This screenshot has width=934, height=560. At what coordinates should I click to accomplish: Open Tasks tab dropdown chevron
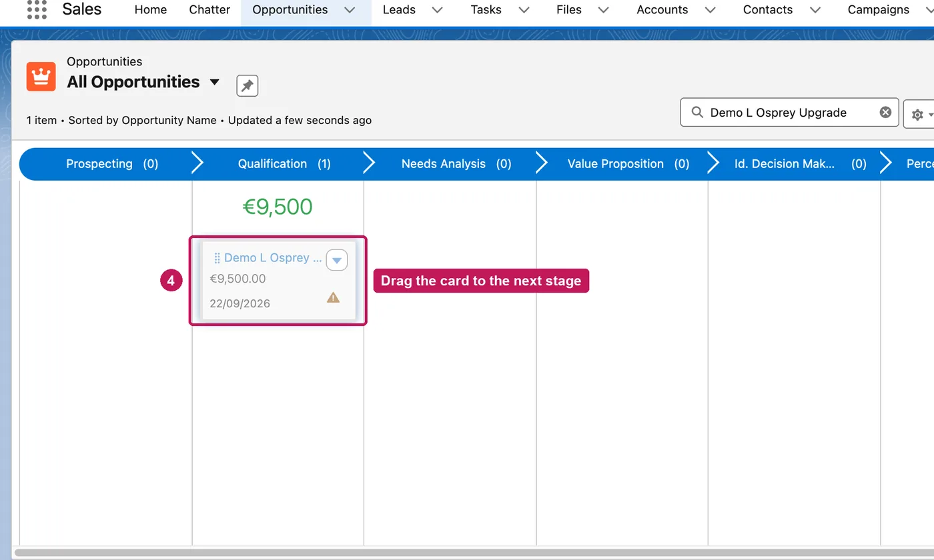point(524,10)
